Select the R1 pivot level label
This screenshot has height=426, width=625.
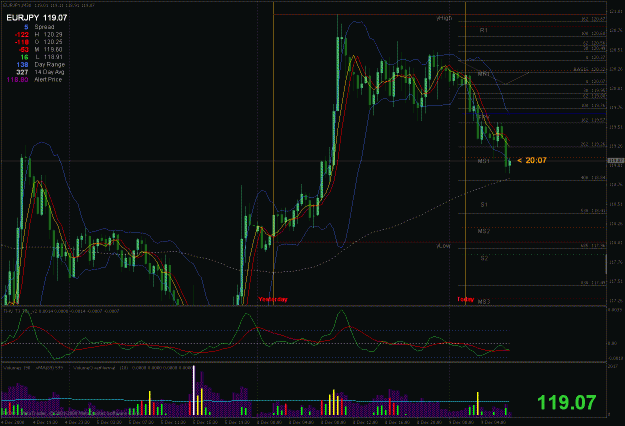484,30
